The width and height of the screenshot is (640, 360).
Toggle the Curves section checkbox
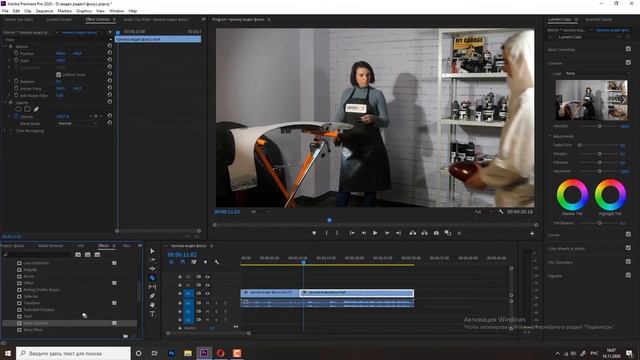coord(628,234)
